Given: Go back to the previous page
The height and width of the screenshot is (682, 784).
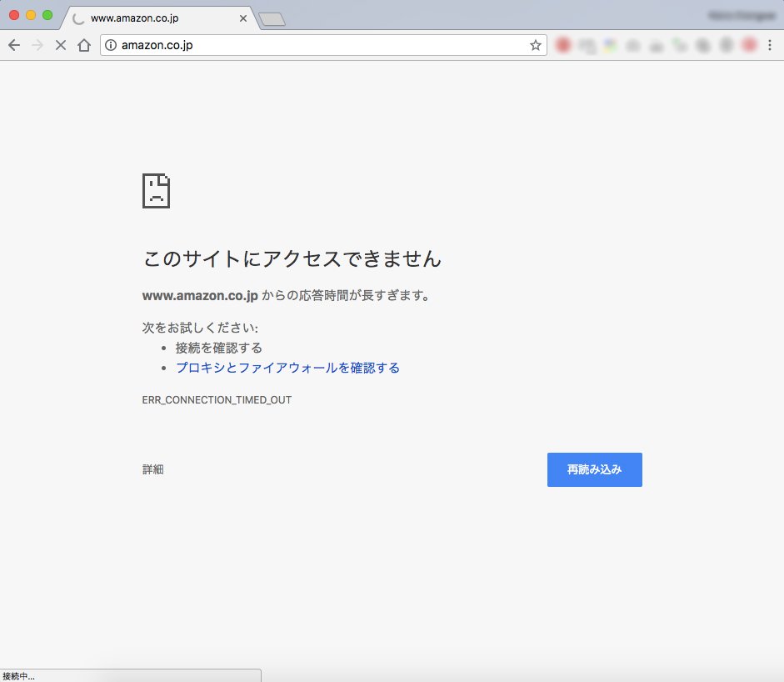Looking at the screenshot, I should tap(14, 45).
